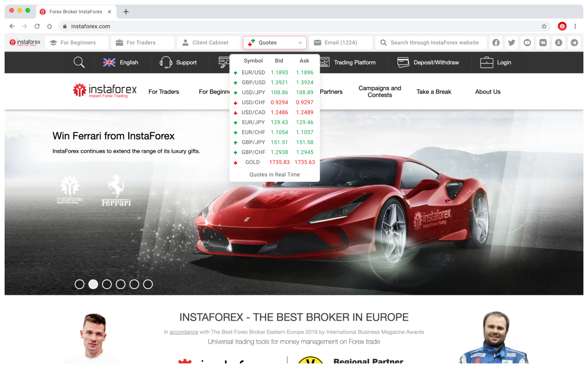Click the GBP/JPY quote row
This screenshot has height=368, width=588.
tap(275, 142)
